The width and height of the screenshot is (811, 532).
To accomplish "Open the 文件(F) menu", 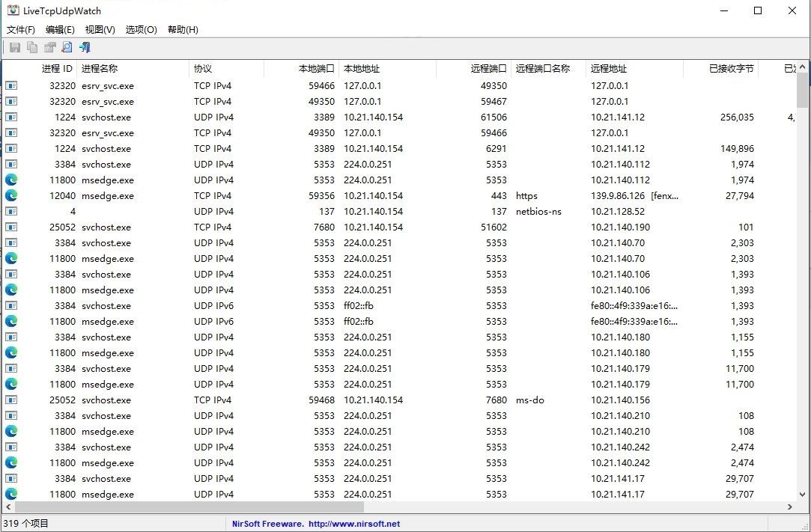I will (x=21, y=30).
